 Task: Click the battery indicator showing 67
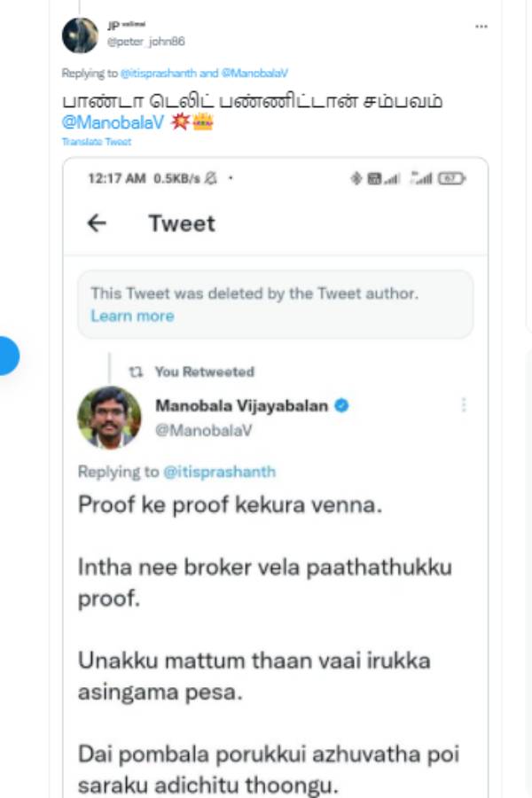point(454,178)
